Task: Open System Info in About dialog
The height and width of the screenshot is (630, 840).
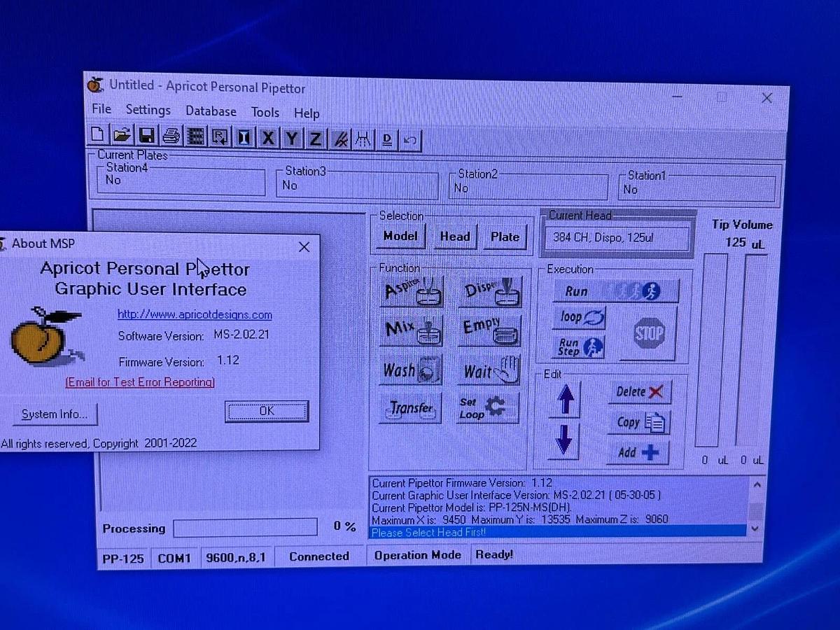Action: [55, 414]
